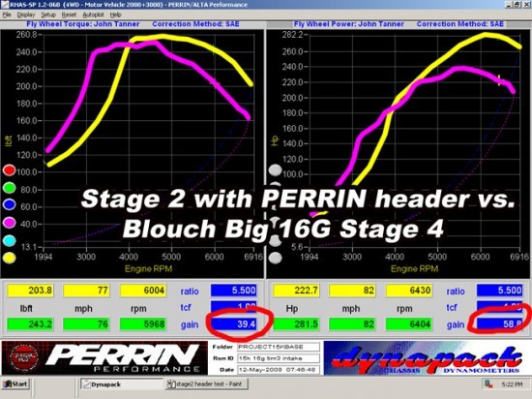Toggle the blue run circle in torque graph
Image resolution: width=532 pixels, height=399 pixels.
pyautogui.click(x=9, y=204)
